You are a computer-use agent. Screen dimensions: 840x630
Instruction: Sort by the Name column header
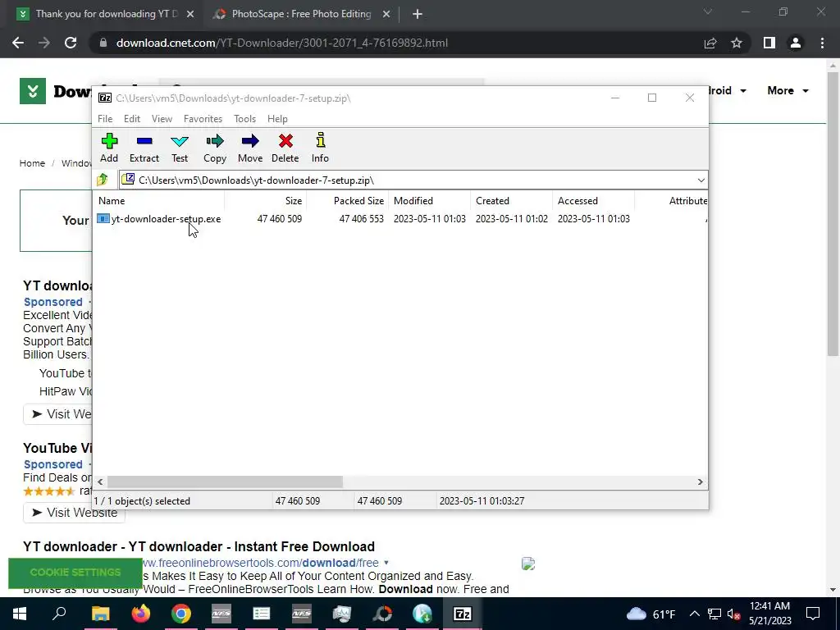160,201
